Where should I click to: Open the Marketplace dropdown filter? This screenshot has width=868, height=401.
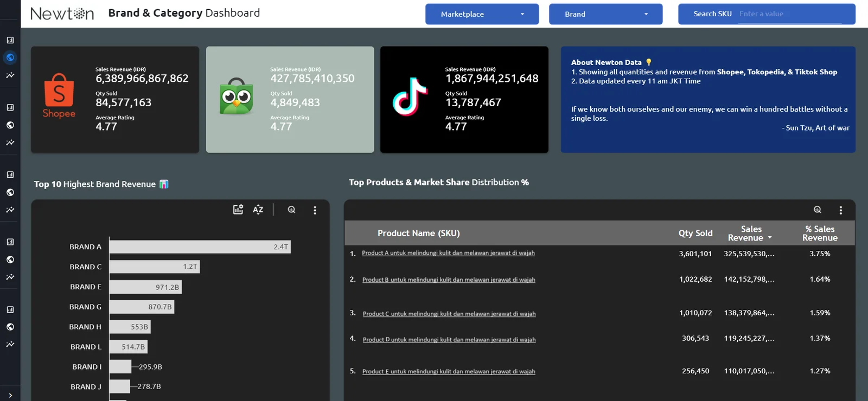[482, 14]
